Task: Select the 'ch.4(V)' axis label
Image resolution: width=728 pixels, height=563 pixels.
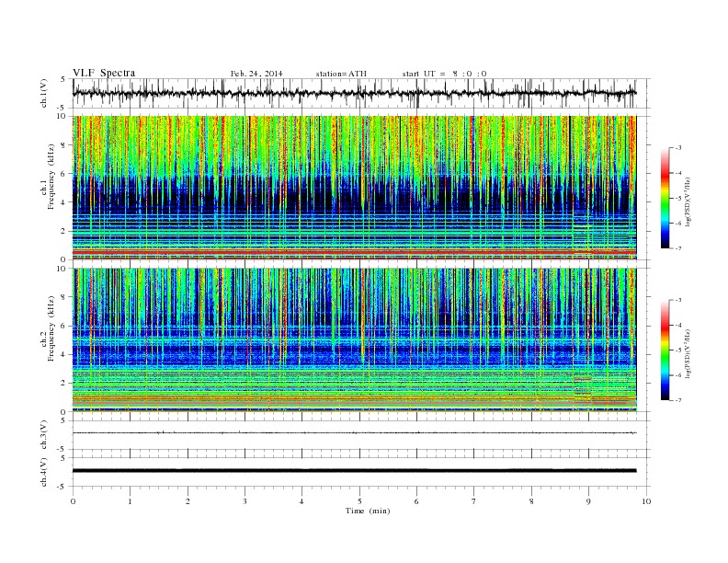Action: (44, 472)
